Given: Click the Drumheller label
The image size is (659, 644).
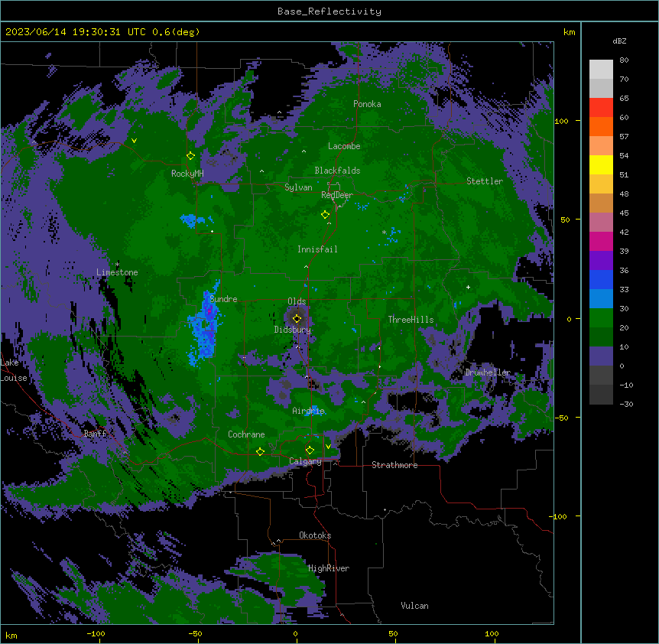Looking at the screenshot, I should (488, 372).
